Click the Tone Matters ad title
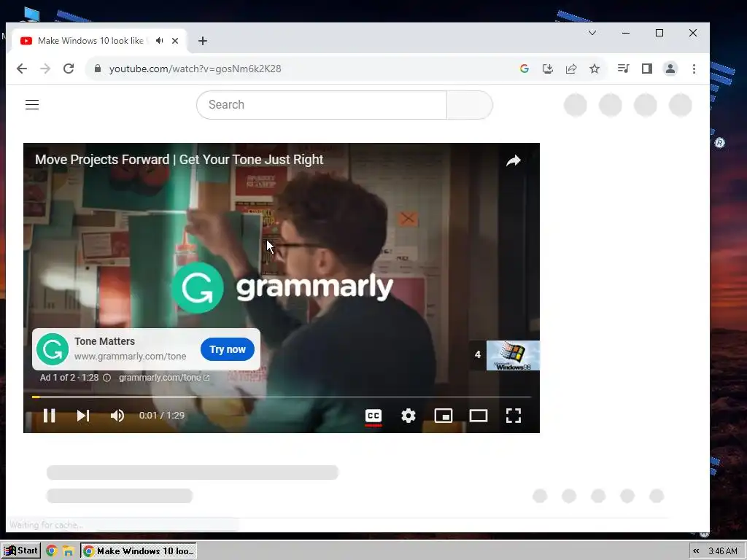 (104, 341)
